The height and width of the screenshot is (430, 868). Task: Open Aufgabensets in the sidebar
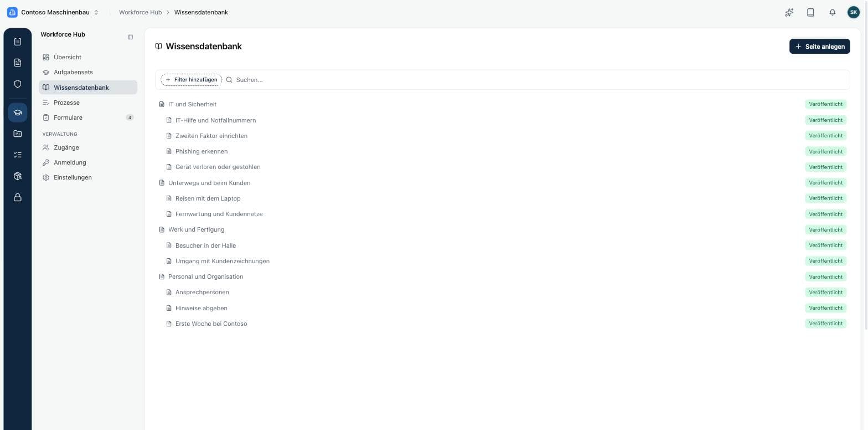pos(88,72)
